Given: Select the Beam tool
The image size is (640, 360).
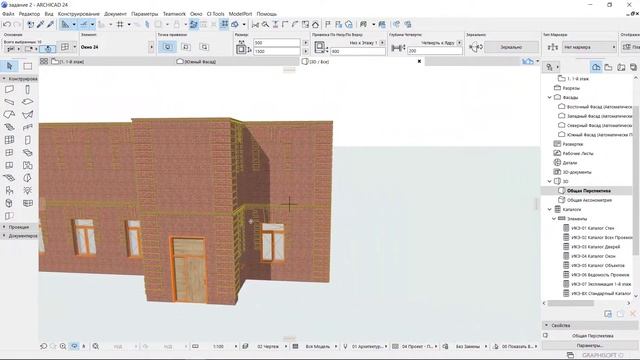Looking at the screenshot, I should click(x=9, y=102).
